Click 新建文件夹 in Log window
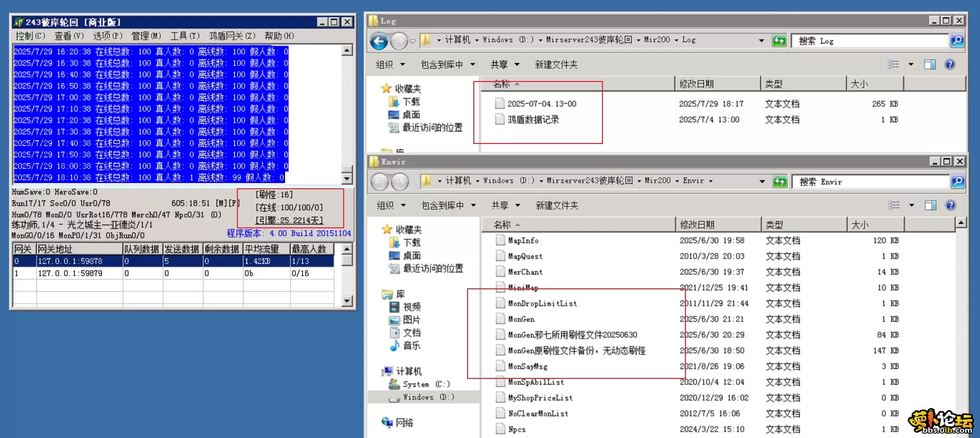The height and width of the screenshot is (438, 980). click(556, 64)
